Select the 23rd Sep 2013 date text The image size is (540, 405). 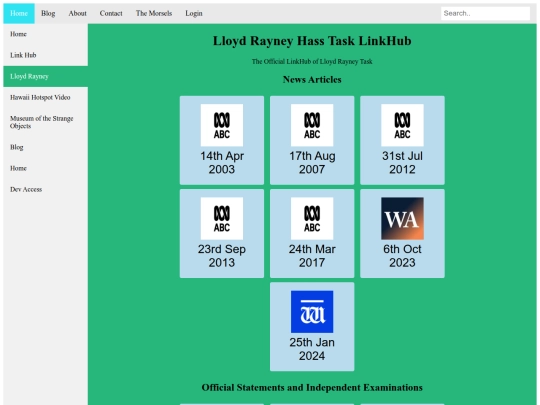(x=222, y=256)
